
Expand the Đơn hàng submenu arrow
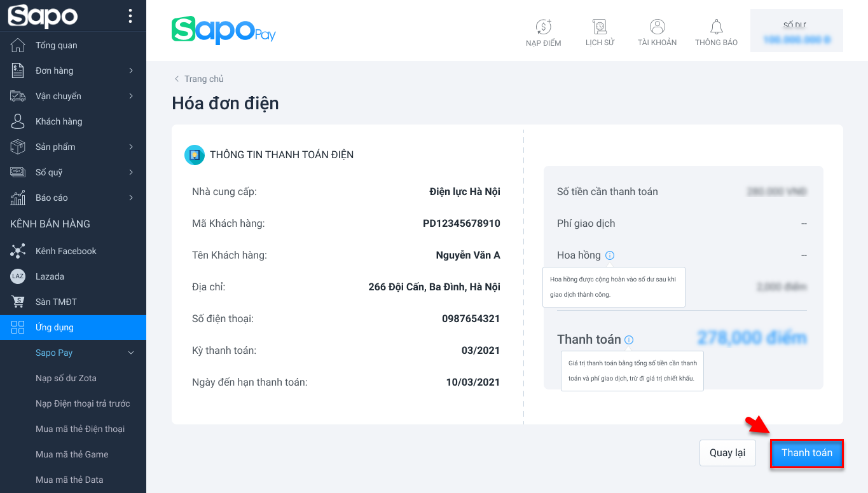131,71
